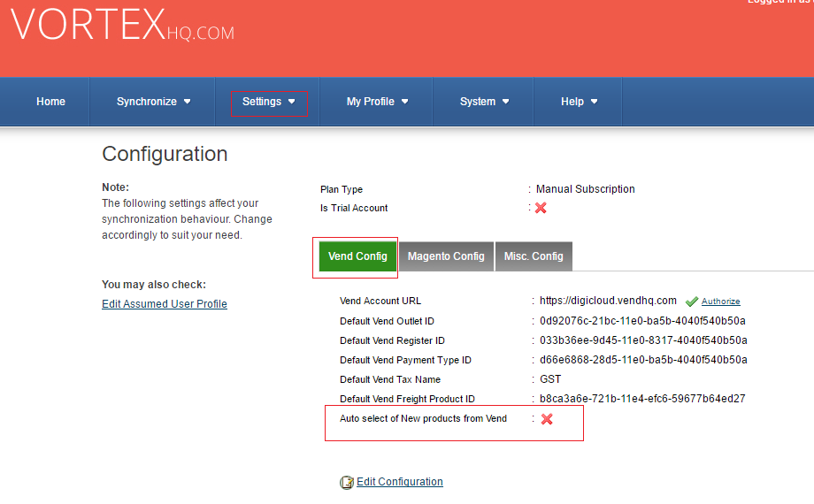Viewport: 814px width, 504px height.
Task: Select the https://digicloud.vendhq.com URL text
Action: [608, 301]
